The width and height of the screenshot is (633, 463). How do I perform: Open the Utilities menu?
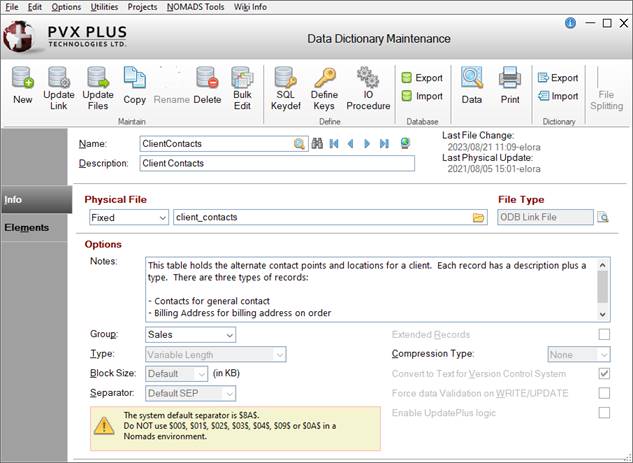click(x=104, y=7)
